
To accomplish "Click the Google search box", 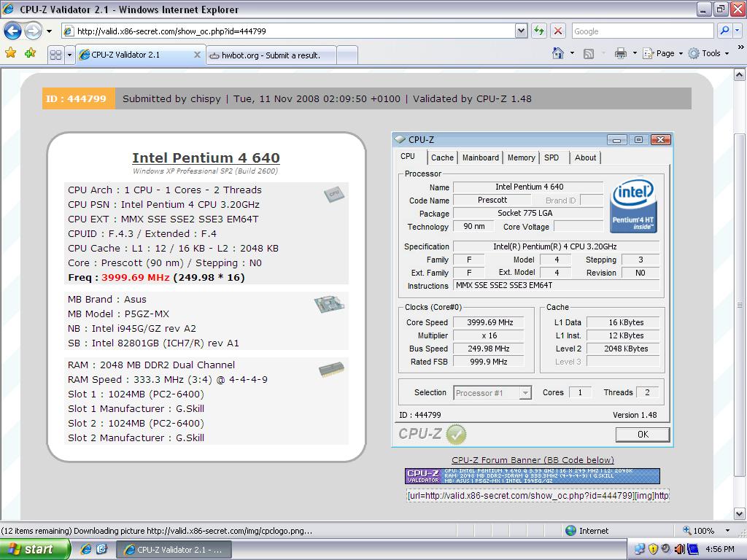I will click(642, 31).
